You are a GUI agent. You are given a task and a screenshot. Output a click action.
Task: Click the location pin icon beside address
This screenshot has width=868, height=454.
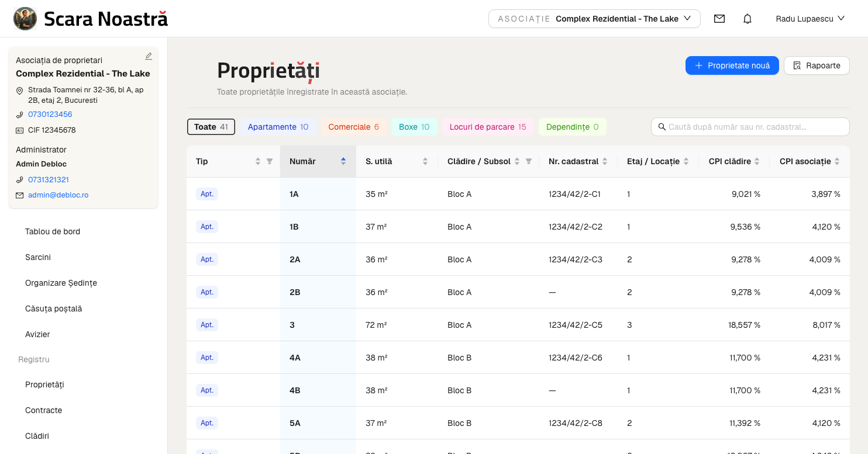pos(19,91)
